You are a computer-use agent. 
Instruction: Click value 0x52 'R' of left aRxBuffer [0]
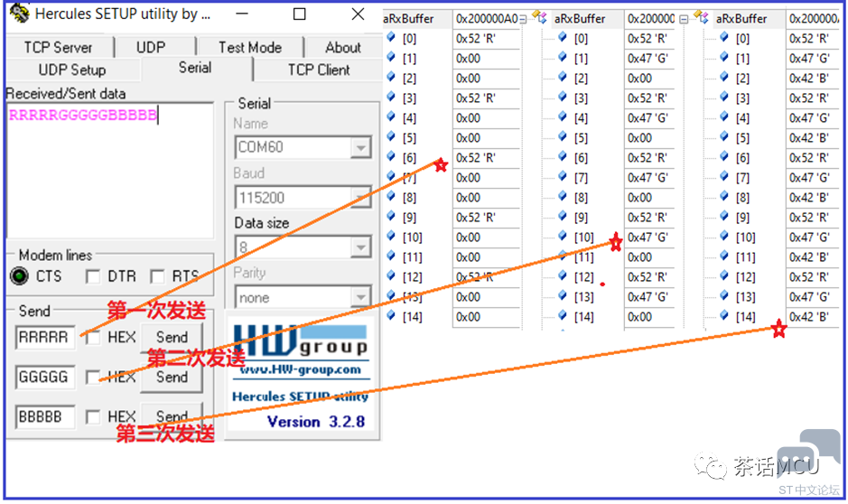click(x=475, y=39)
